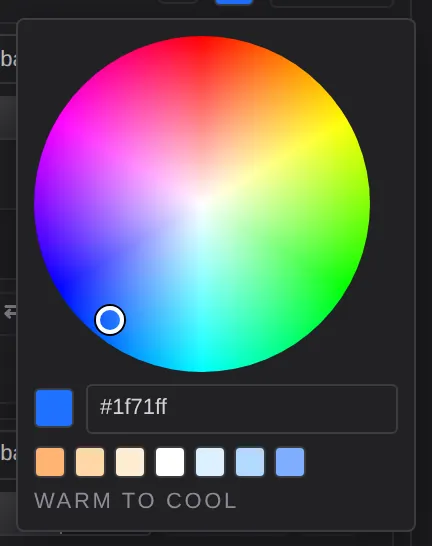This screenshot has width=432, height=546.
Task: Click the current blue color preview swatch
Action: (x=54, y=408)
